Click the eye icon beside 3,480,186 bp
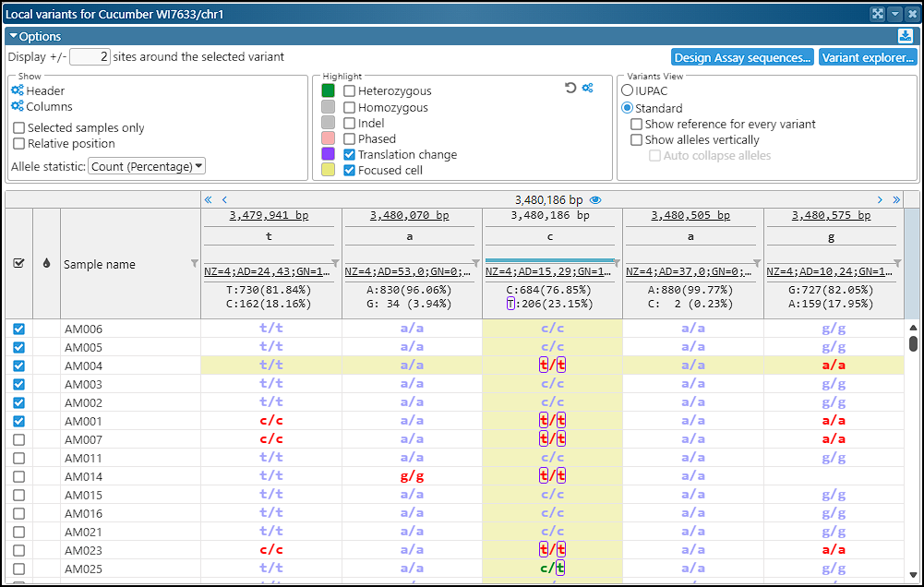The image size is (924, 587). coord(595,199)
